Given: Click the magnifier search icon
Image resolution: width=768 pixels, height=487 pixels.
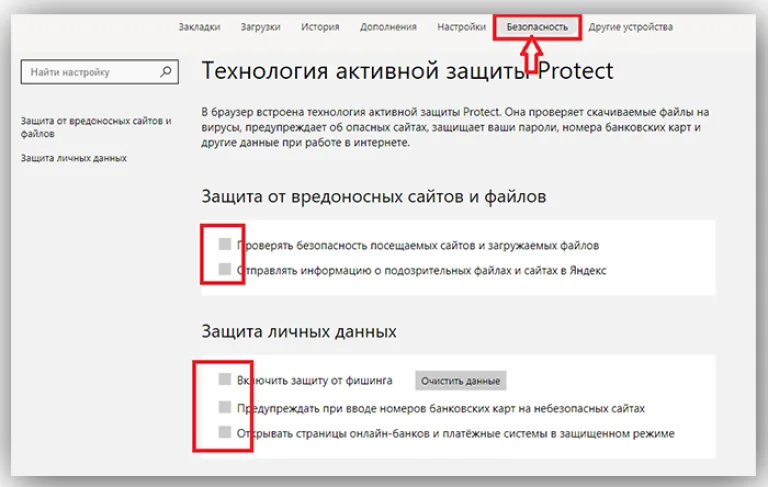Looking at the screenshot, I should tap(166, 72).
